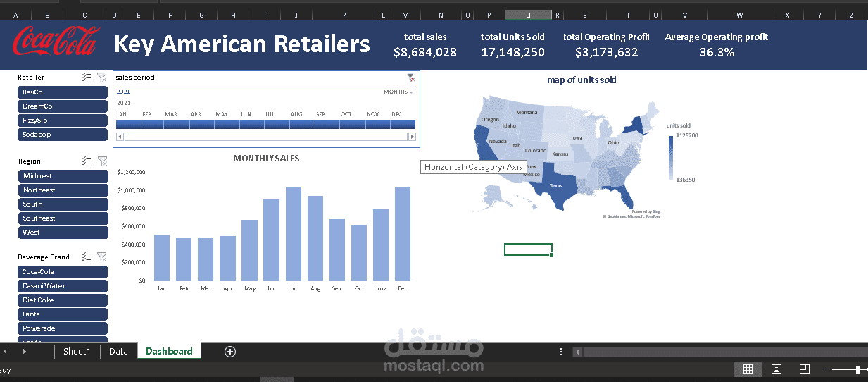Select column K header

click(x=345, y=15)
